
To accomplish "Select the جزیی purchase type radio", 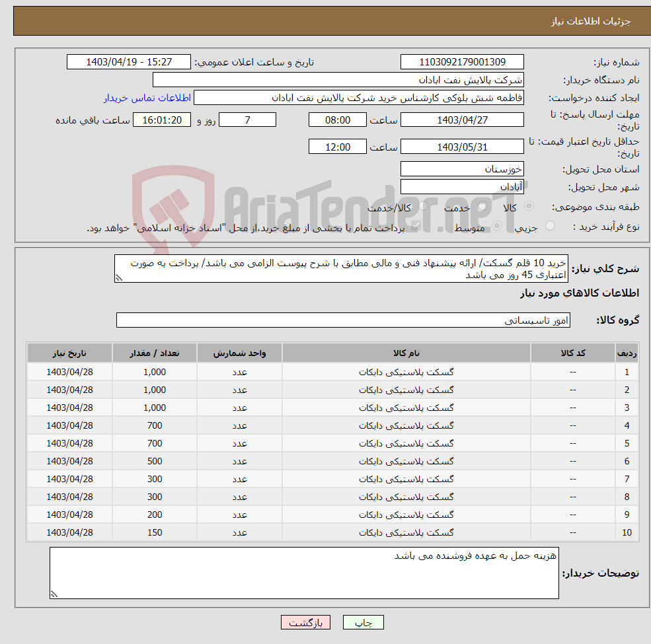I will point(550,226).
